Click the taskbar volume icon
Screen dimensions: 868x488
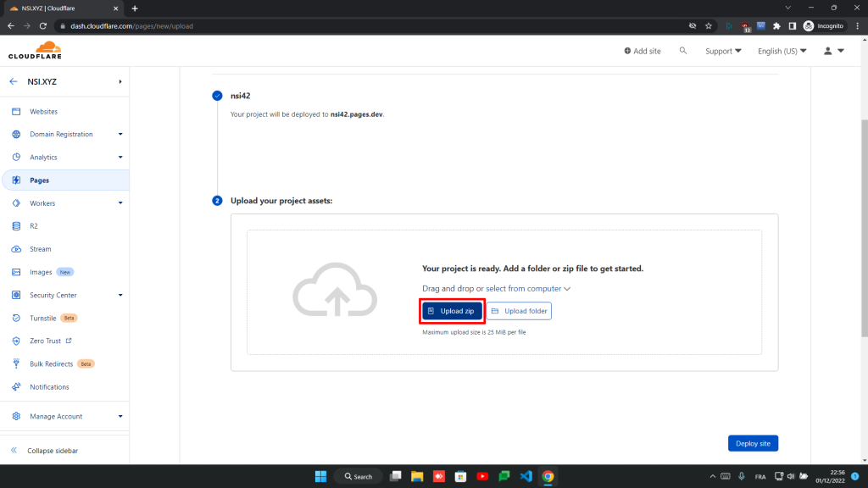pyautogui.click(x=791, y=476)
